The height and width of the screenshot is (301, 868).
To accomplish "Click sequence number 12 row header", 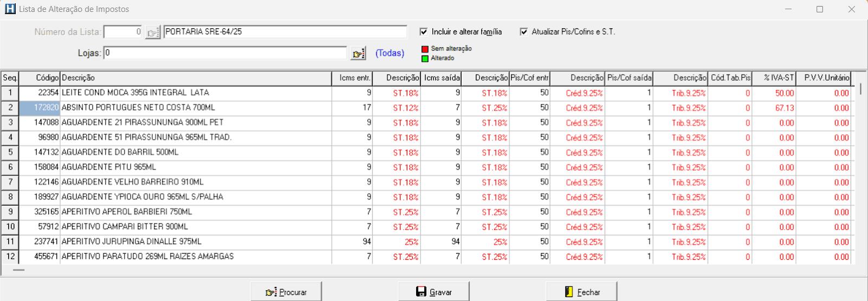I will click(x=10, y=257).
